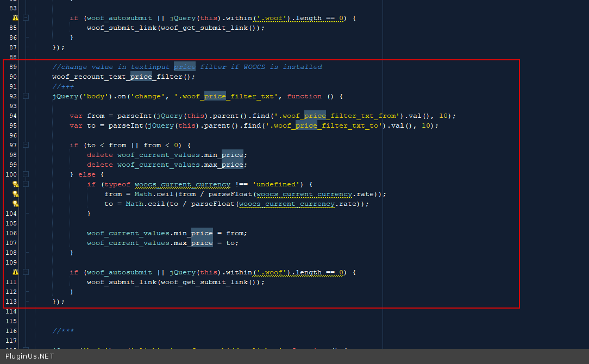Open the lightbulb hint on the 'to = Math.ceil' line
Screen dimensions: 589x364
[15, 204]
